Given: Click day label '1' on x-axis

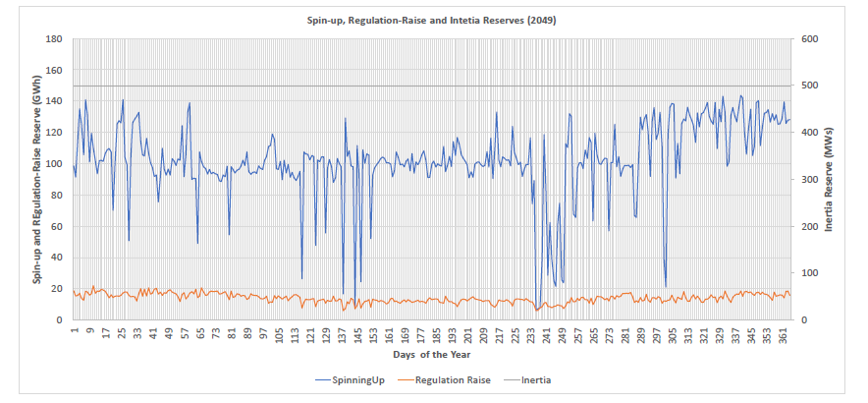Looking at the screenshot, I should [x=75, y=330].
